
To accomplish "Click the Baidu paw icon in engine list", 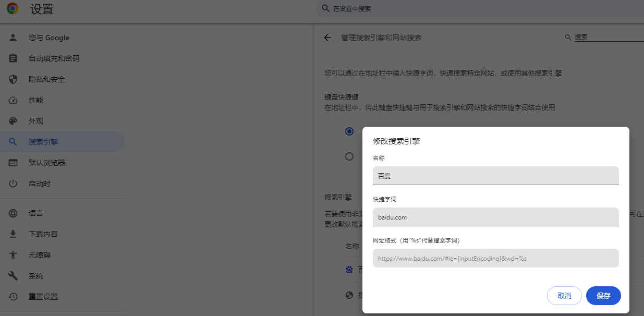I will 349,270.
